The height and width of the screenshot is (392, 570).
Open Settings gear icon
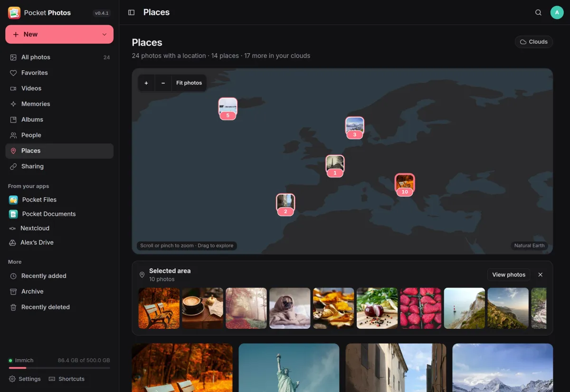[x=12, y=379]
